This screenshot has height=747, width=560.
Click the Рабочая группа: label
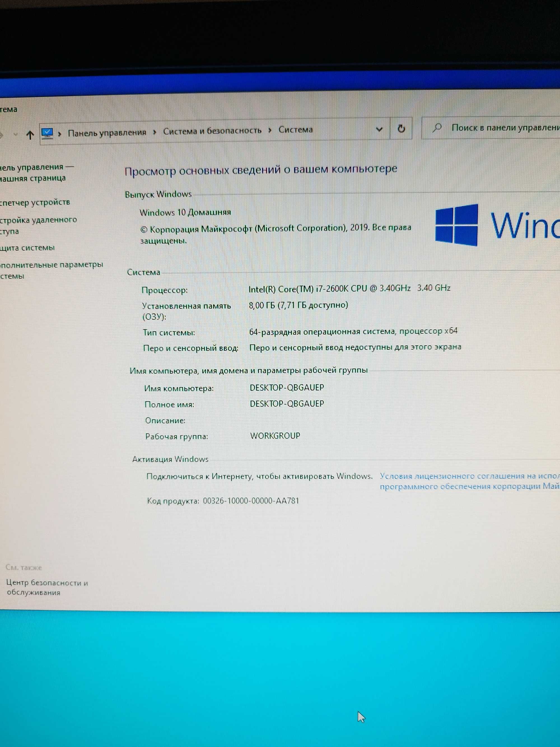177,436
